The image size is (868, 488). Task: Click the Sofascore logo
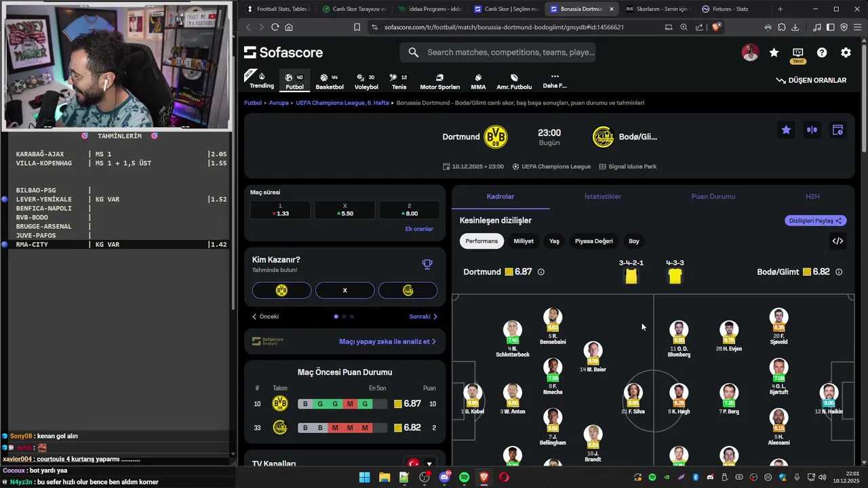[283, 52]
